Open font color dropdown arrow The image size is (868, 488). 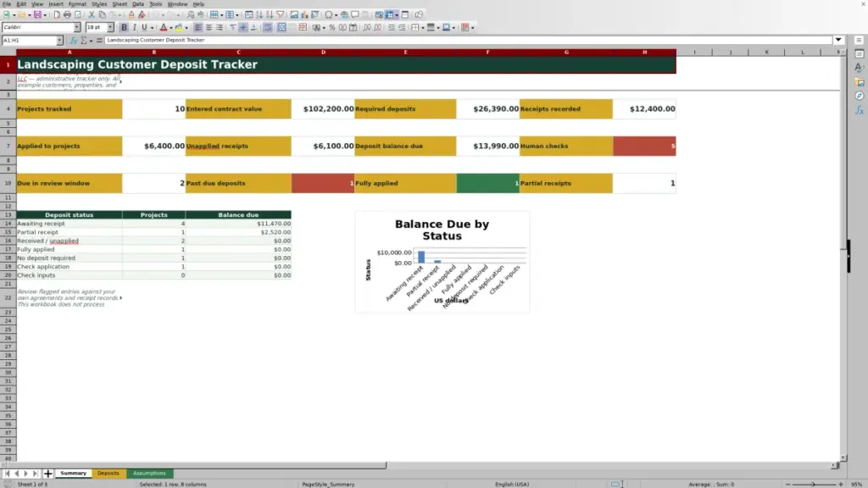pyautogui.click(x=171, y=28)
